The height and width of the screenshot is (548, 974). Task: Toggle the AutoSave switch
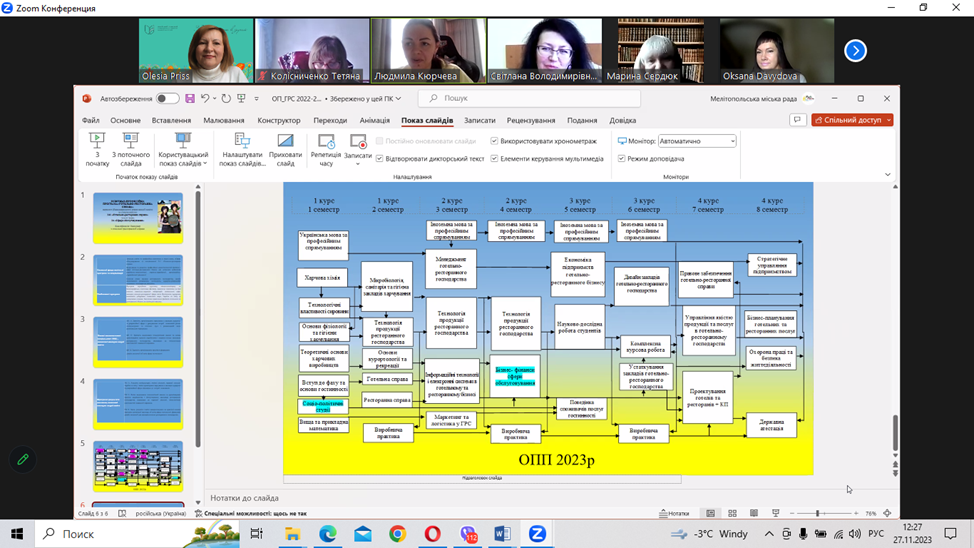[x=167, y=99]
